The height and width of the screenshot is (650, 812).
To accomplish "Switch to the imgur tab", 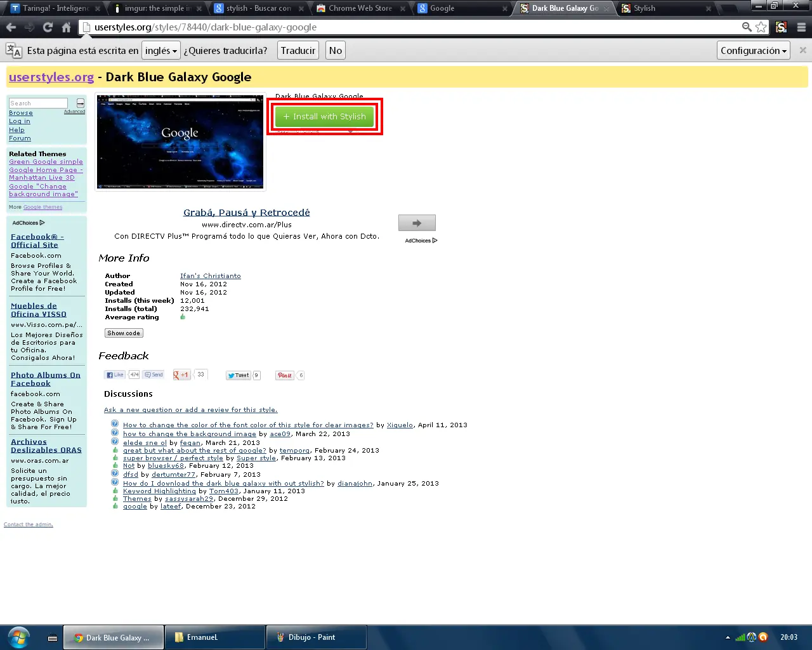I will click(157, 8).
